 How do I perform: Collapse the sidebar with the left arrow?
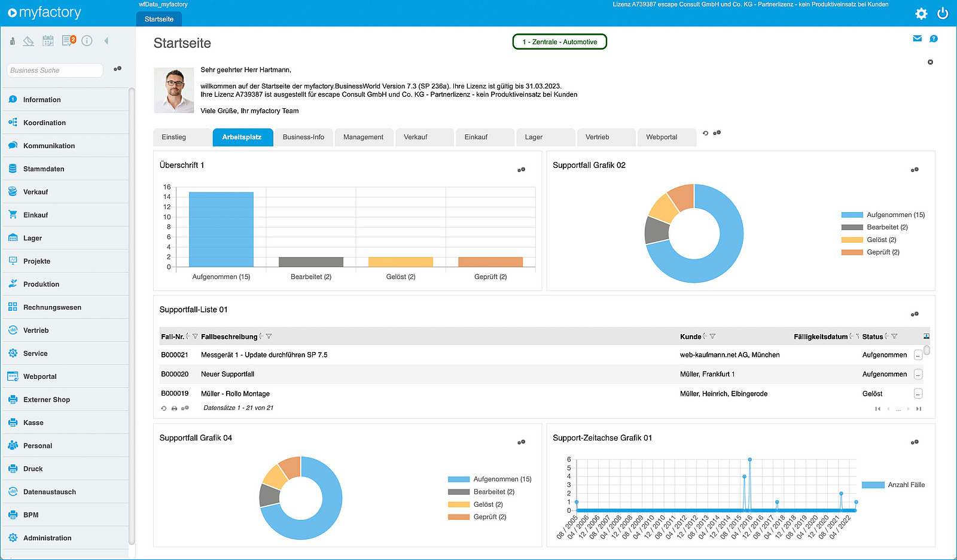(x=106, y=41)
